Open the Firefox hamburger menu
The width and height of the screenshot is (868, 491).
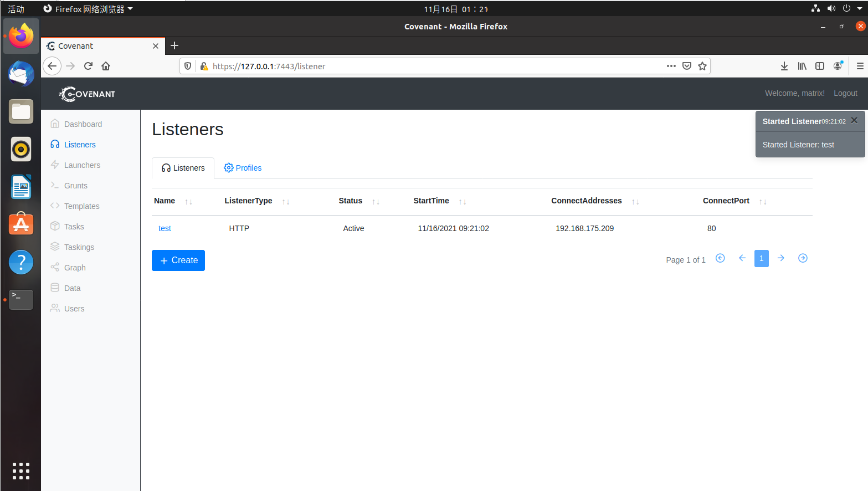860,66
